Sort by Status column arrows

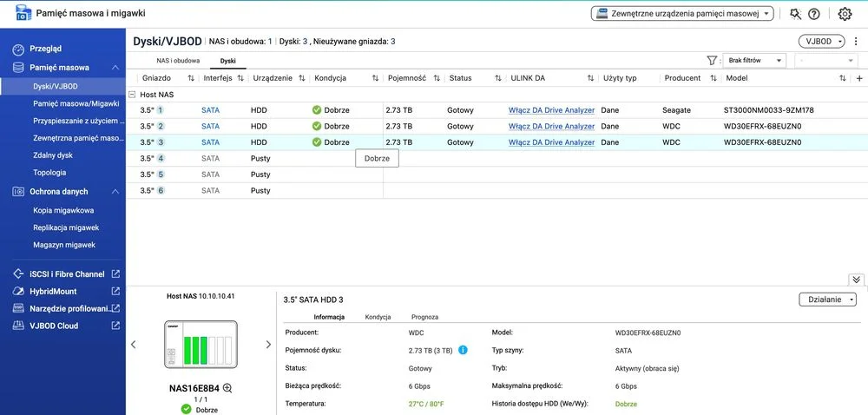click(498, 79)
